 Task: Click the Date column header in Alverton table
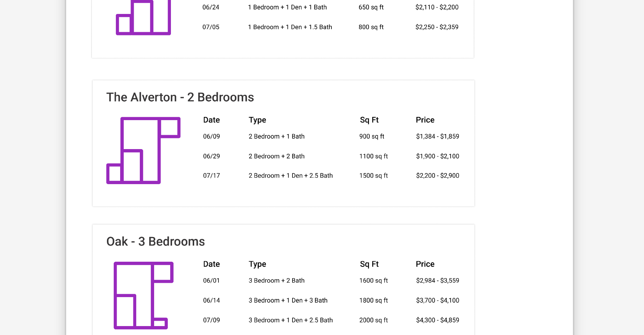pos(211,120)
